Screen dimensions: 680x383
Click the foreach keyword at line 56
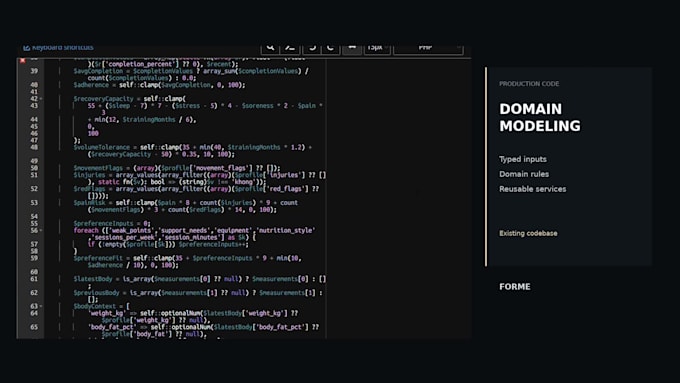click(86, 230)
